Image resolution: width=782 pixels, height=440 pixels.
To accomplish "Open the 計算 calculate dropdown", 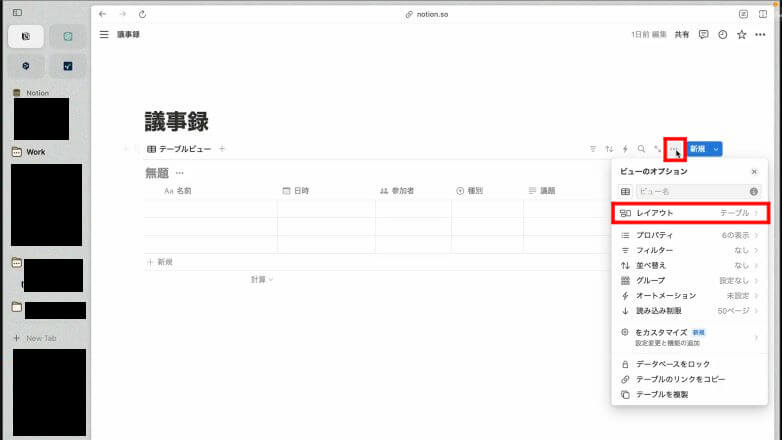I will [x=262, y=279].
